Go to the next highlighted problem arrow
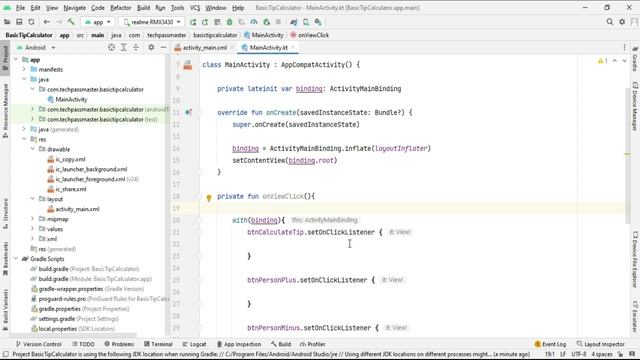This screenshot has height=360, width=640. tap(624, 61)
